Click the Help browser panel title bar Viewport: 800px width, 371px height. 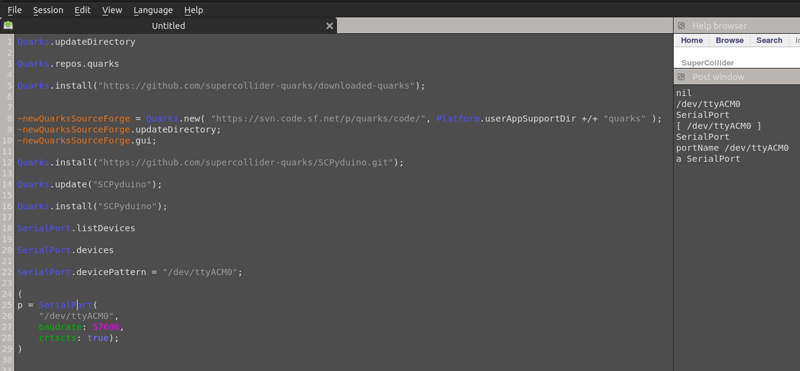pyautogui.click(x=737, y=26)
